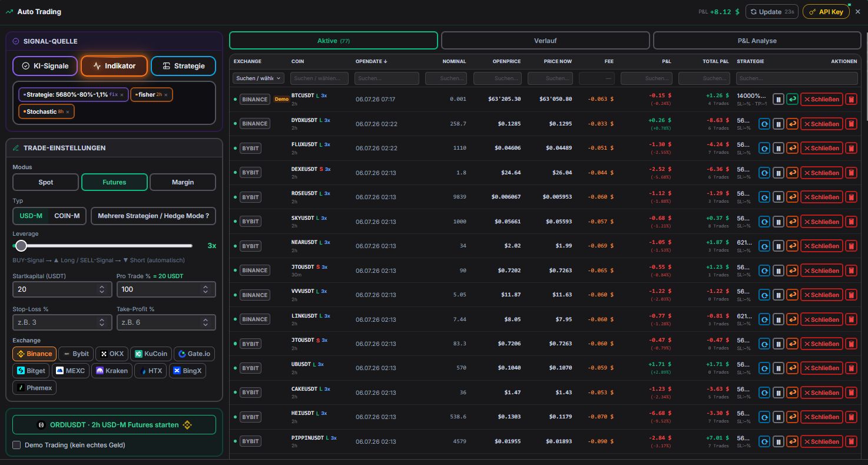Delete the BTCUSDT trade entry

pos(851,99)
